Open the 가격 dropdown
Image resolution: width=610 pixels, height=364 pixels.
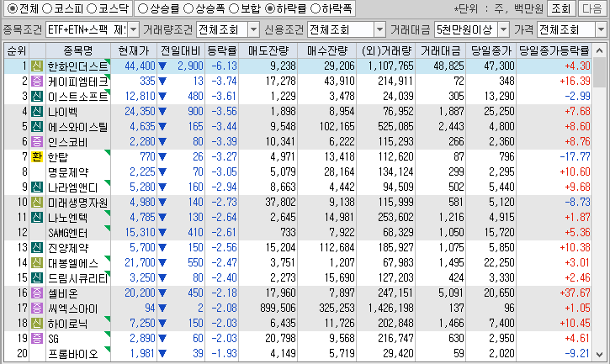point(601,29)
